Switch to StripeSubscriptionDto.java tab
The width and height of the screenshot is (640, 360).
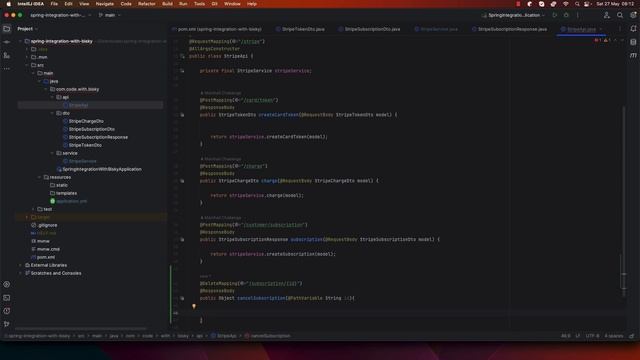[369, 29]
